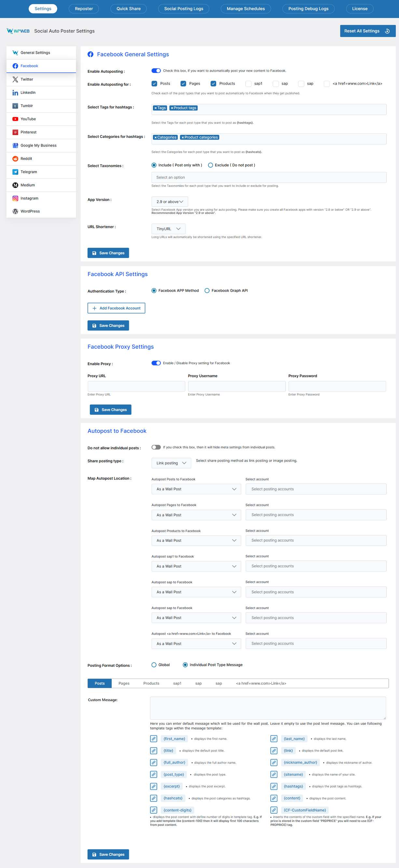Viewport: 399px width, 868px height.
Task: Select the Instagram sidebar icon
Action: [x=15, y=199]
